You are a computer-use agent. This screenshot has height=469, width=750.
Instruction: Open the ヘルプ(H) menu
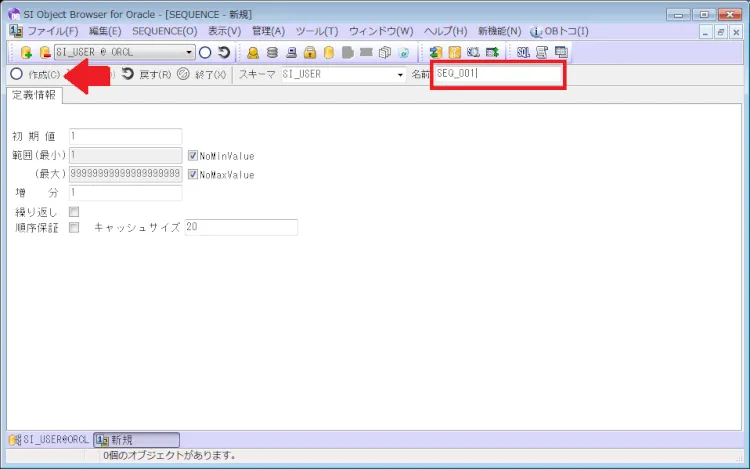(445, 32)
